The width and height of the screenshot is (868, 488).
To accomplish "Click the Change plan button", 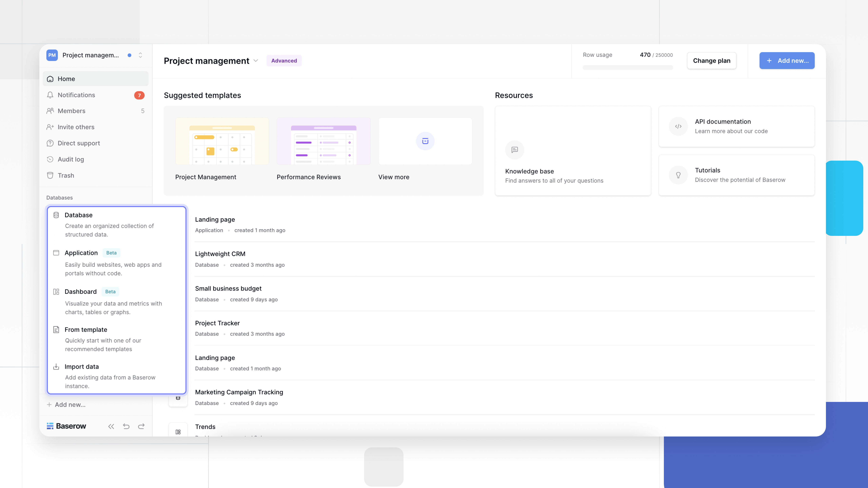I will tap(711, 61).
